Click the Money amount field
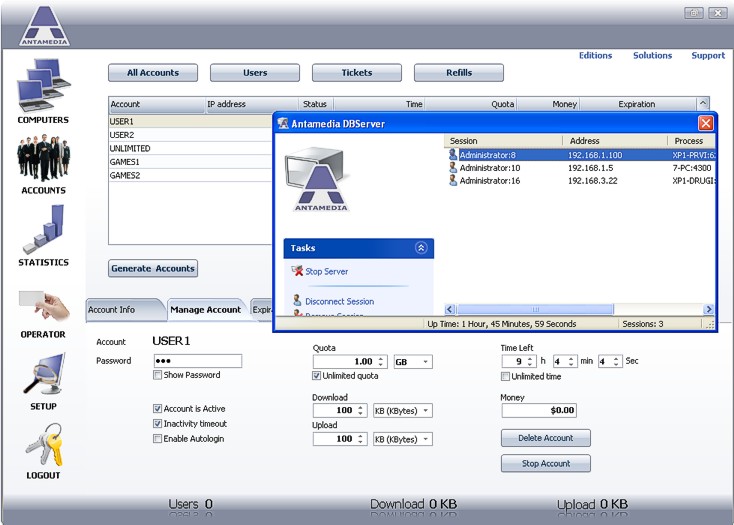Screen dimensions: 734x525 (539, 410)
